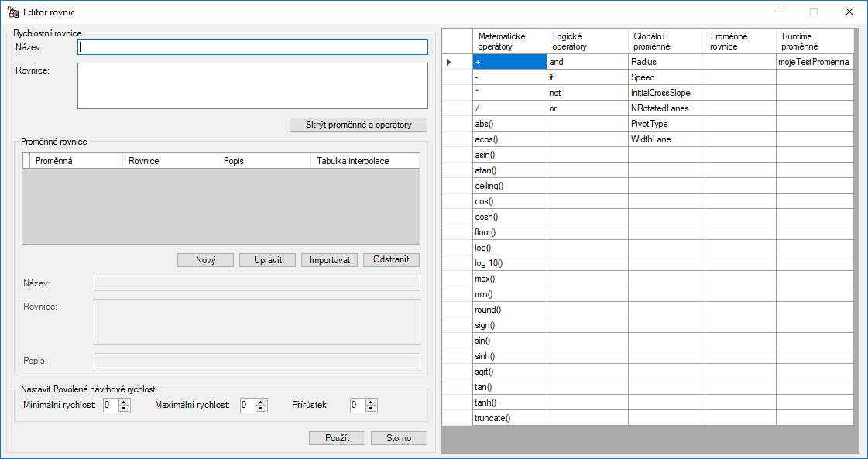Select the sign() function cell
Screen dimensions: 868x459
click(x=509, y=326)
